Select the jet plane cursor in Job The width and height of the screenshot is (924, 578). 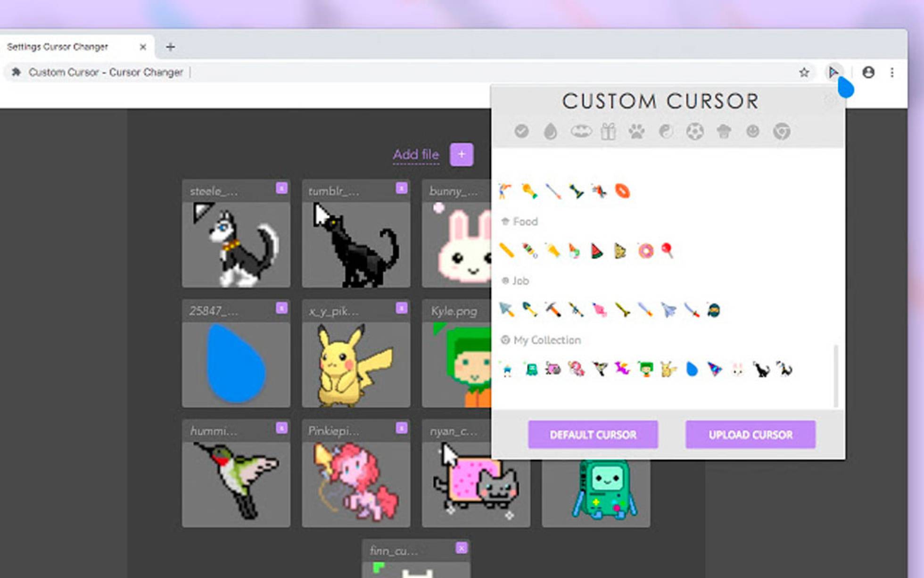[668, 310]
